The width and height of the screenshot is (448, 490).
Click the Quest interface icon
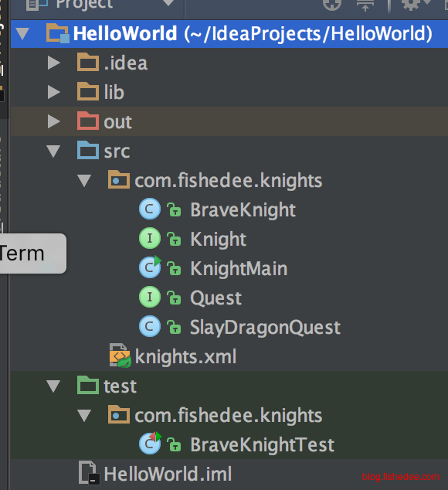(150, 297)
